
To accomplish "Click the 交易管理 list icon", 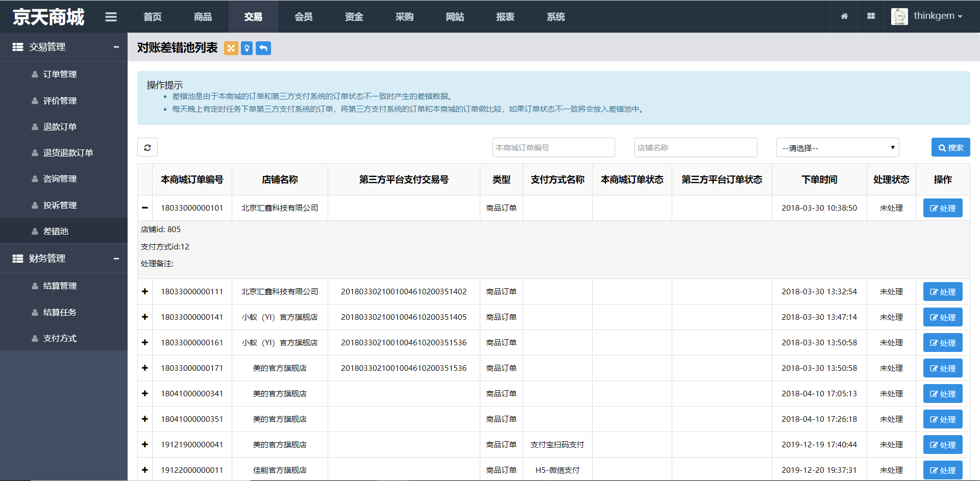I will [x=18, y=47].
